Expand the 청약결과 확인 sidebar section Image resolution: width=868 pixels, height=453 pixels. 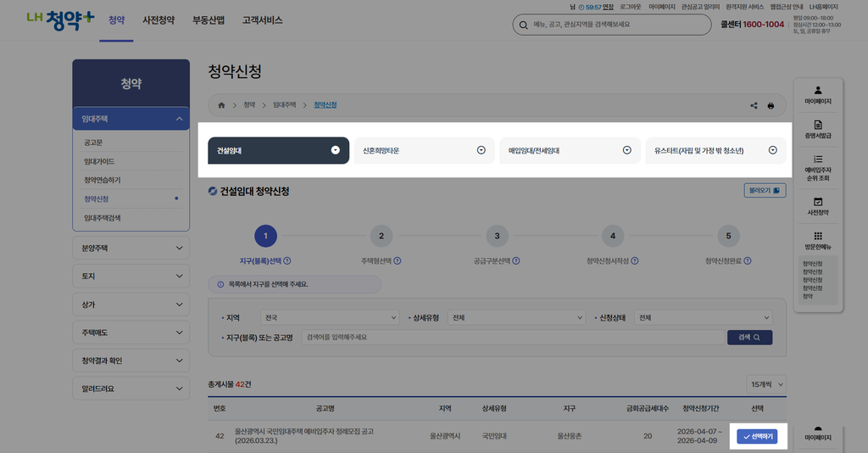131,361
